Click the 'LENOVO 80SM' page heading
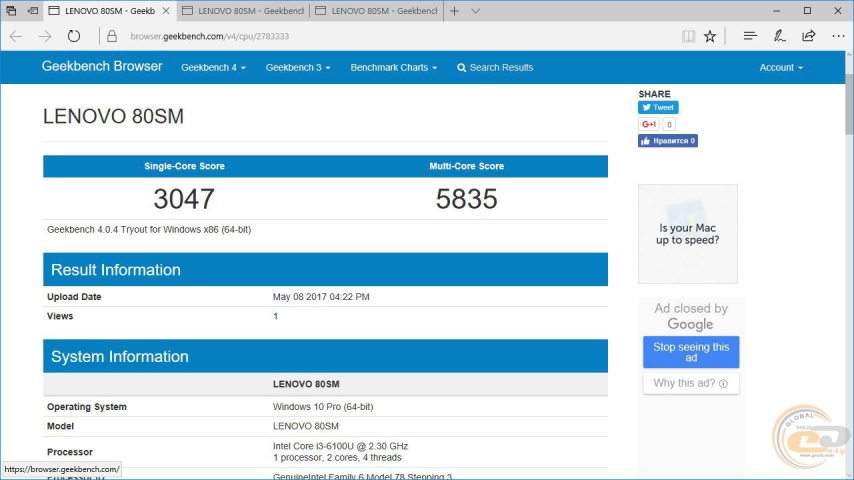Viewport: 854px width, 480px height. 113,117
